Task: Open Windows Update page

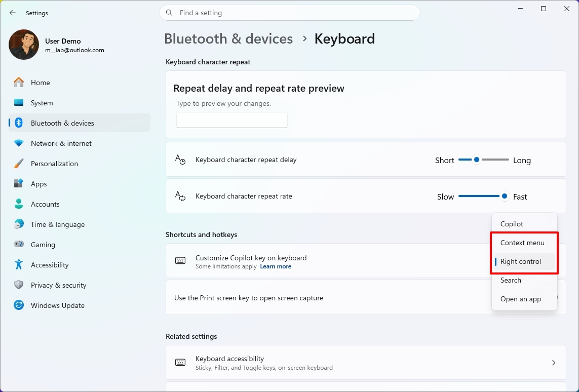Action: coord(80,305)
